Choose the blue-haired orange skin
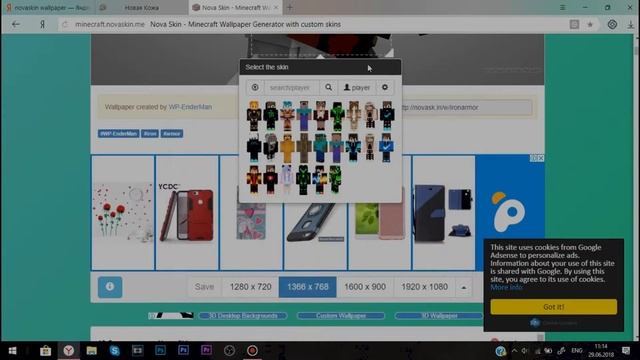 pyautogui.click(x=287, y=116)
